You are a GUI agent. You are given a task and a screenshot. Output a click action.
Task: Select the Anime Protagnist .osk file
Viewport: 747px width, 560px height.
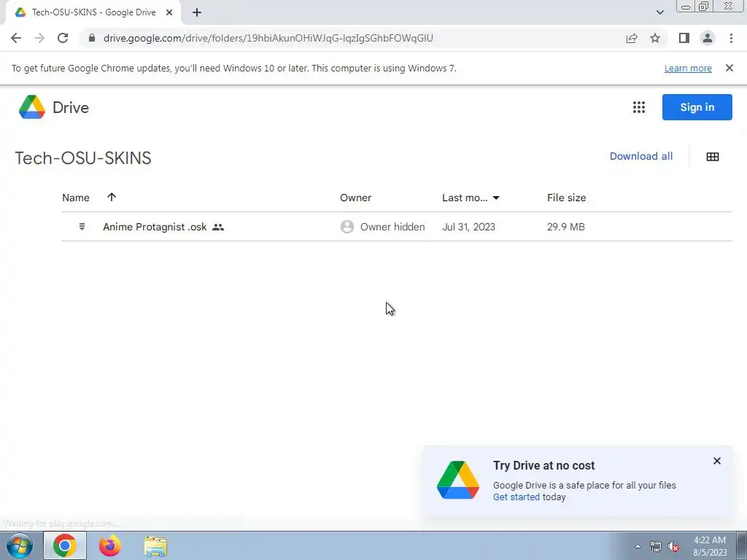[396, 227]
